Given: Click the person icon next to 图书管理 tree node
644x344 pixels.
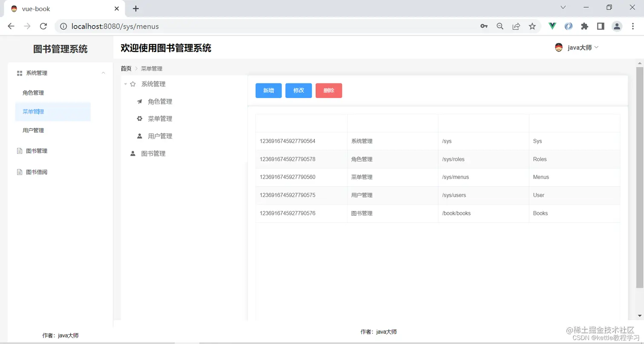Looking at the screenshot, I should [132, 153].
